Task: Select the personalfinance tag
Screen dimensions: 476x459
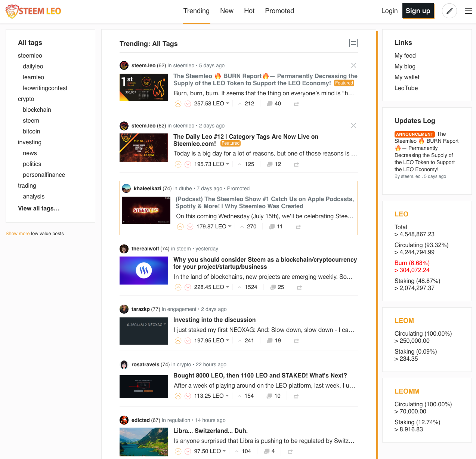Action: 44,175
